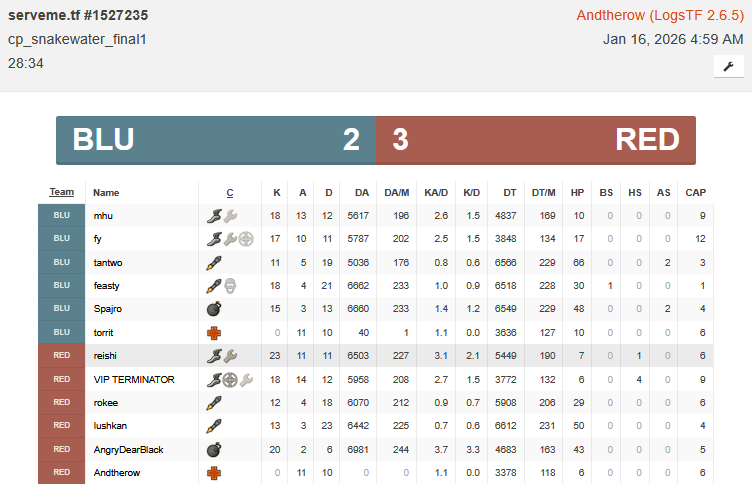Click fy's Sniper crosshair class icon
The height and width of the screenshot is (491, 752).
point(246,239)
